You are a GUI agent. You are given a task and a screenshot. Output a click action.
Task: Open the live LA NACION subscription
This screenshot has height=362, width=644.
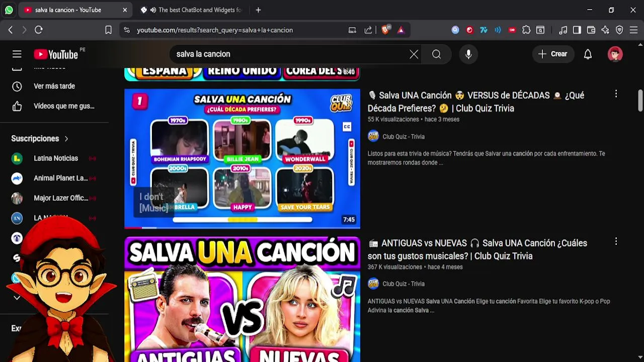pos(54,218)
